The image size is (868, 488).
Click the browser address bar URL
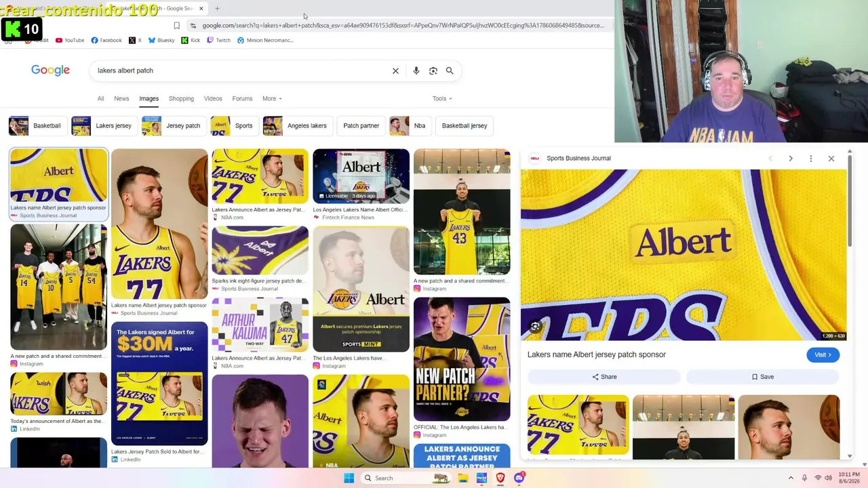point(403,26)
